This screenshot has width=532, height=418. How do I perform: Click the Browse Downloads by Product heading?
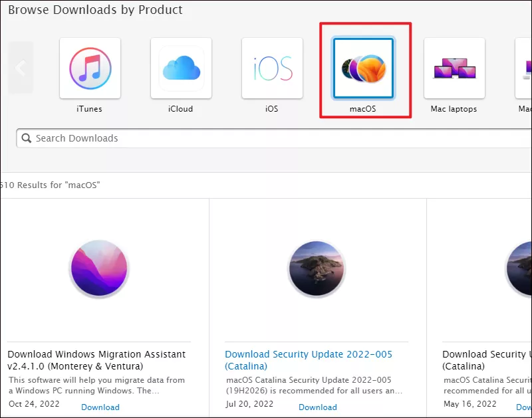pos(95,10)
